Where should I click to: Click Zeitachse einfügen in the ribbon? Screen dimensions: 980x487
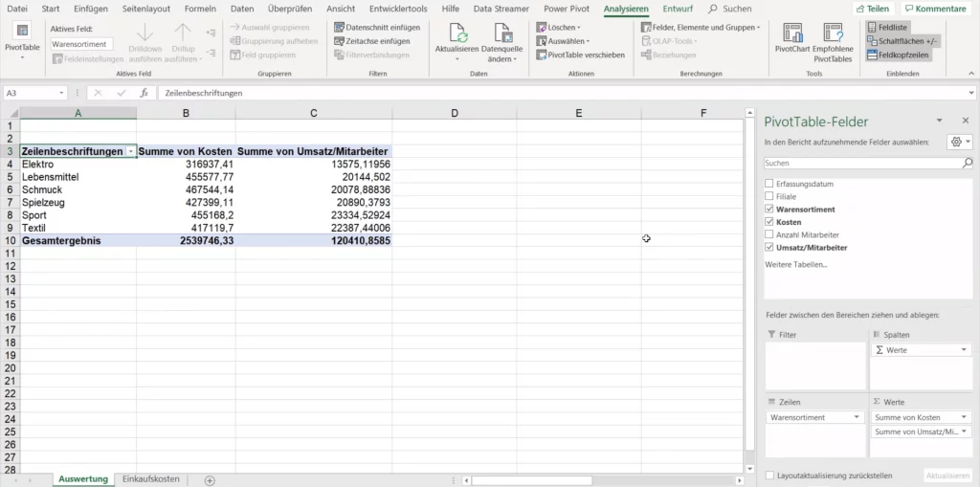coord(372,41)
